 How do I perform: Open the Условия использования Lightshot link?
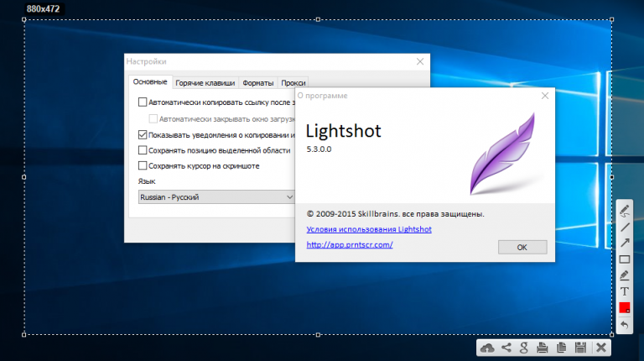[369, 229]
